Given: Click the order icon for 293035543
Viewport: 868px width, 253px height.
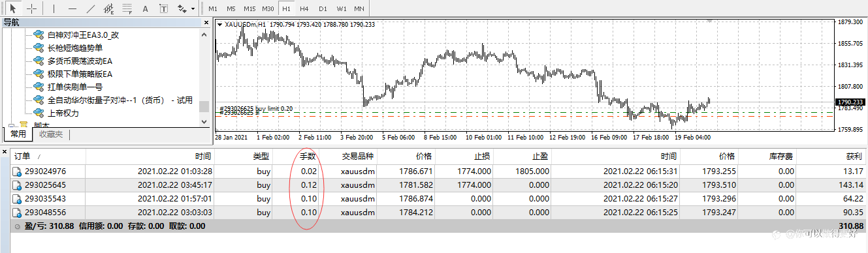Looking at the screenshot, I should [17, 198].
